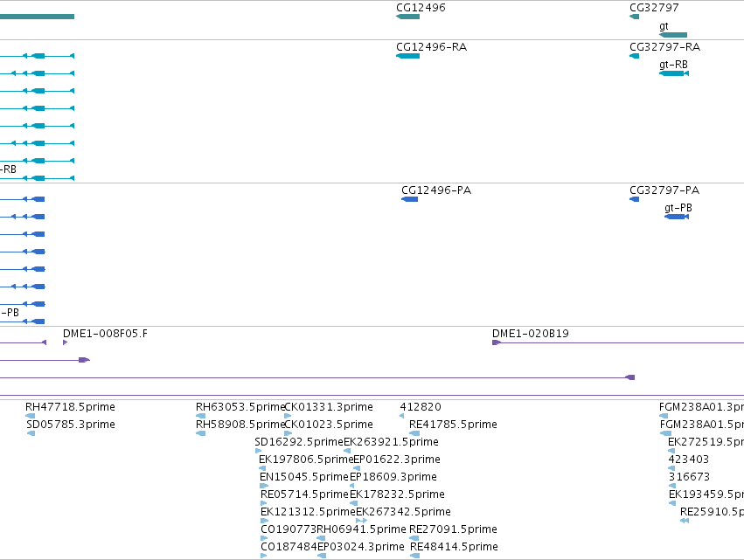Open the EP01622.3prime EST label
Screen dimensions: 744x560
(397, 460)
